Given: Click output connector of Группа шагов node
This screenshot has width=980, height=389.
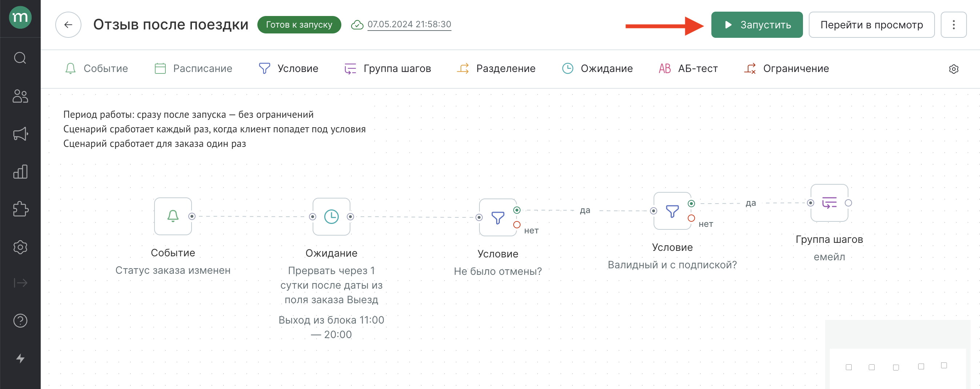Looking at the screenshot, I should (848, 203).
